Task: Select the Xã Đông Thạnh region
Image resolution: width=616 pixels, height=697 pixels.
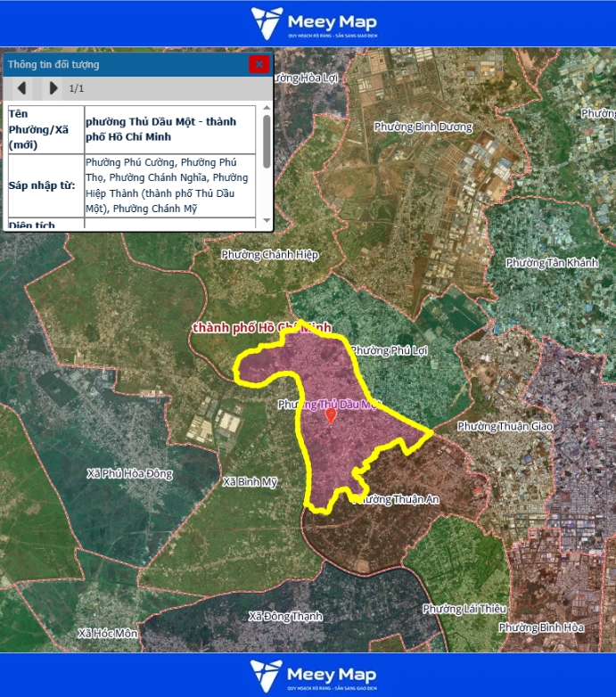Action: click(285, 616)
